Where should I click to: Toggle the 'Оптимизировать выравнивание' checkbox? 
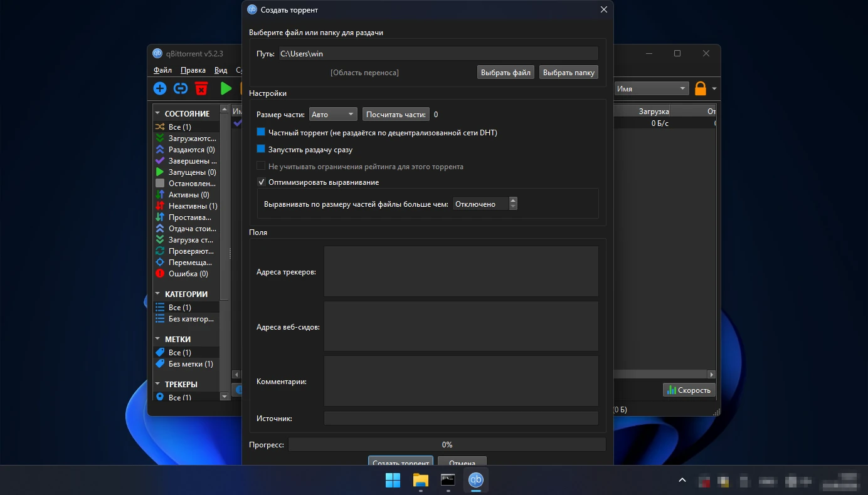click(261, 182)
